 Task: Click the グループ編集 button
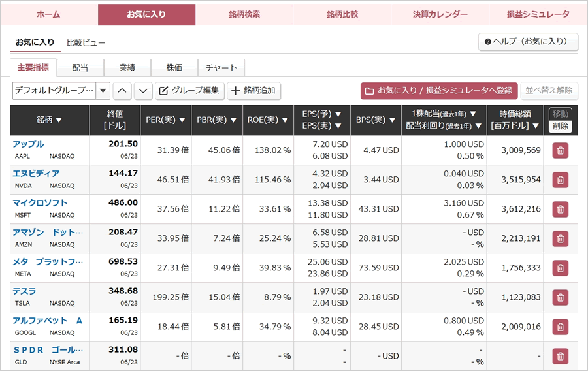pyautogui.click(x=189, y=91)
